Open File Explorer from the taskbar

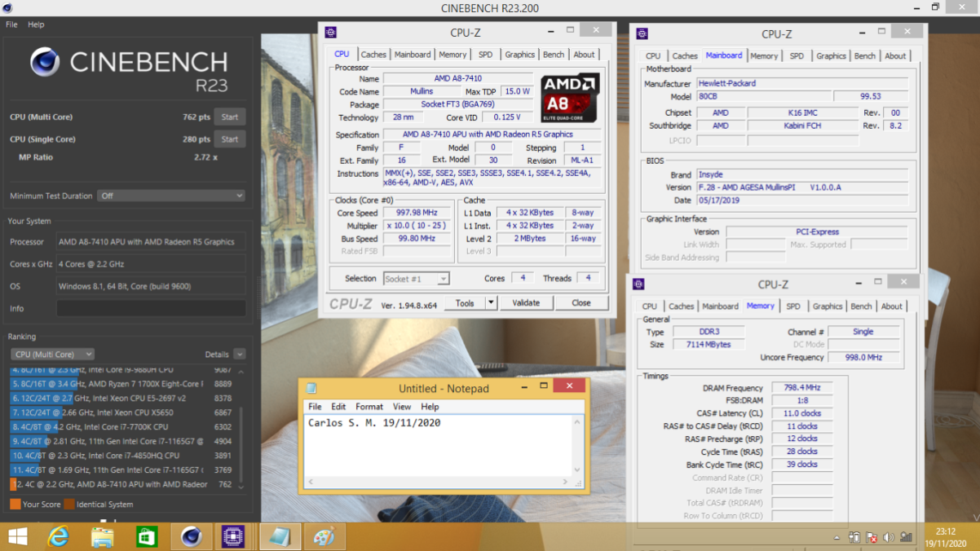coord(102,537)
